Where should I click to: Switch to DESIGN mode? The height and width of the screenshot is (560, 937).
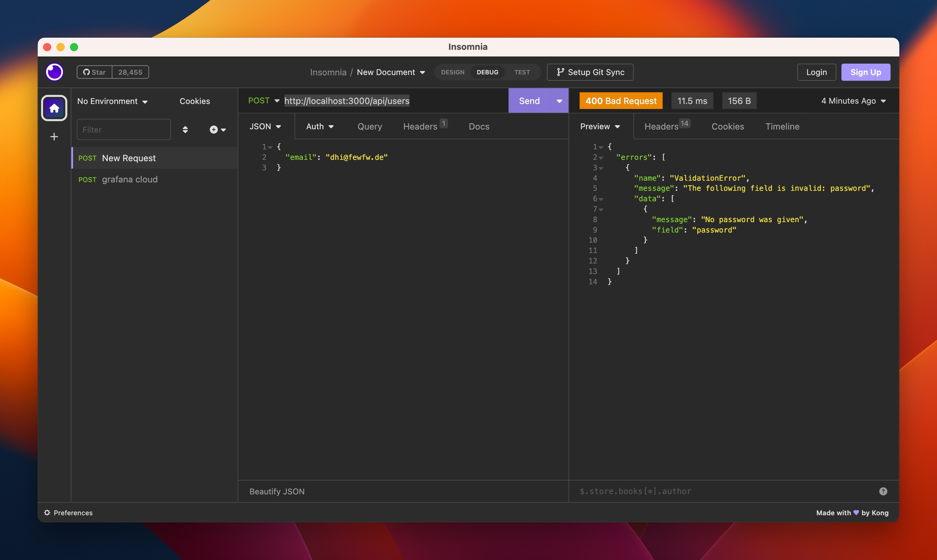453,72
